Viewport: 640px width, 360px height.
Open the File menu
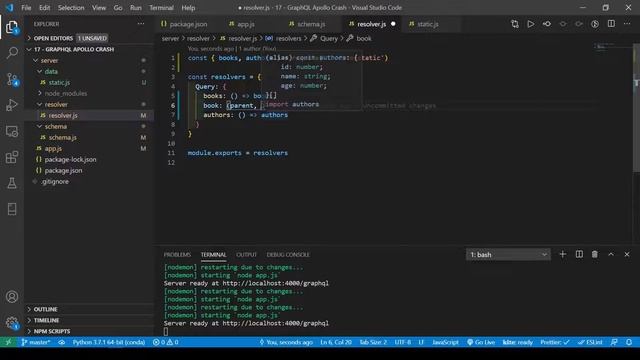point(26,8)
